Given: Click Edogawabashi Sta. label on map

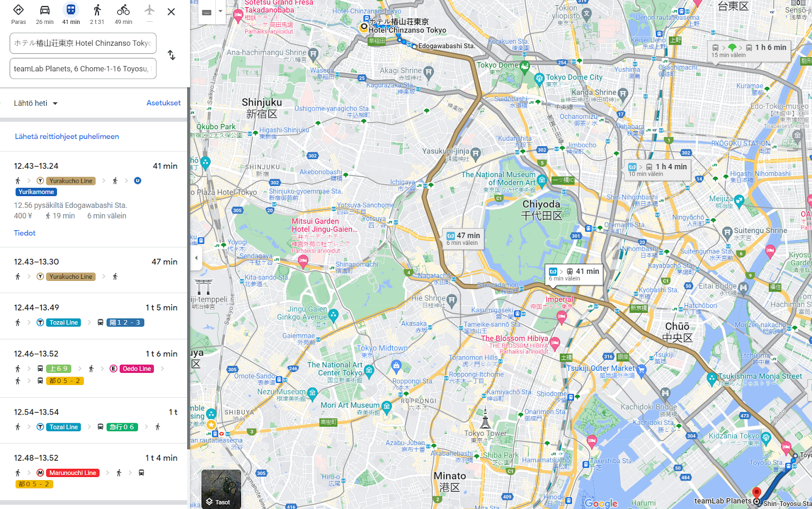Looking at the screenshot, I should [447, 46].
